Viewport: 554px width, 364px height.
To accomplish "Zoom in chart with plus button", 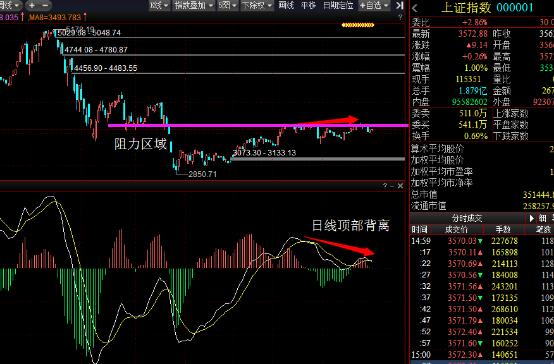I will pyautogui.click(x=32, y=5).
